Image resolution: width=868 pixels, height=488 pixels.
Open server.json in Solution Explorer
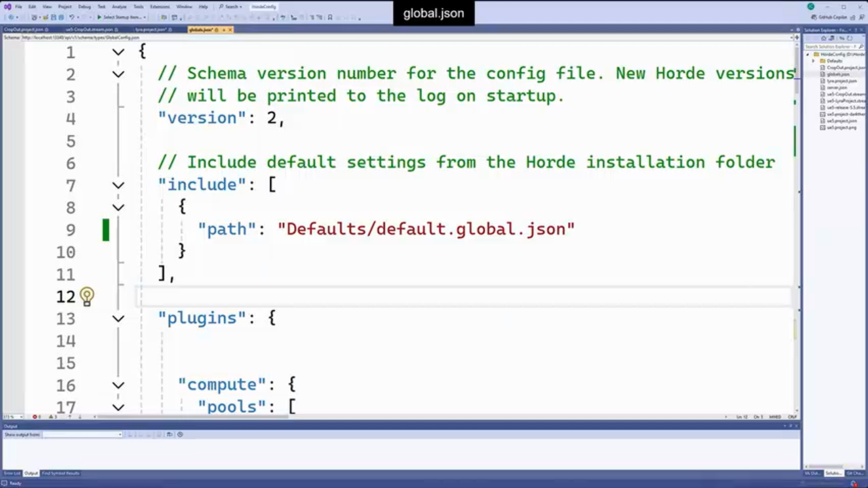837,87
